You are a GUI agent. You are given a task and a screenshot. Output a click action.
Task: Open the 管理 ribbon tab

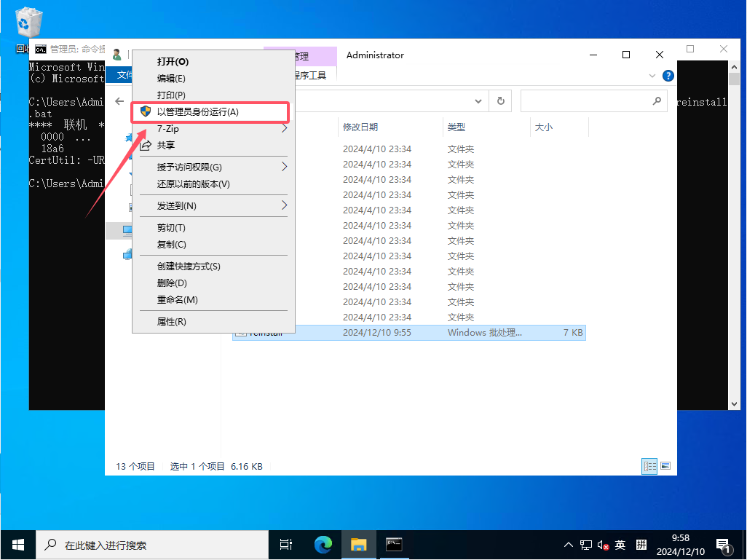[300, 56]
